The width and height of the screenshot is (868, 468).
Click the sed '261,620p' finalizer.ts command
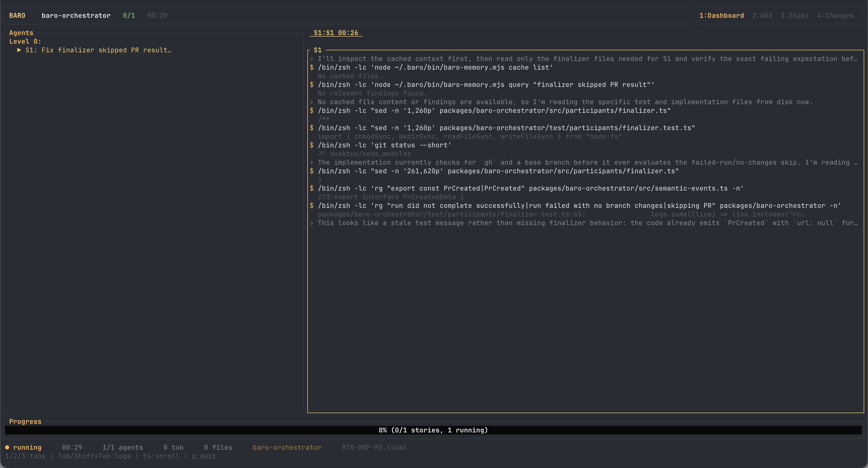(498, 171)
